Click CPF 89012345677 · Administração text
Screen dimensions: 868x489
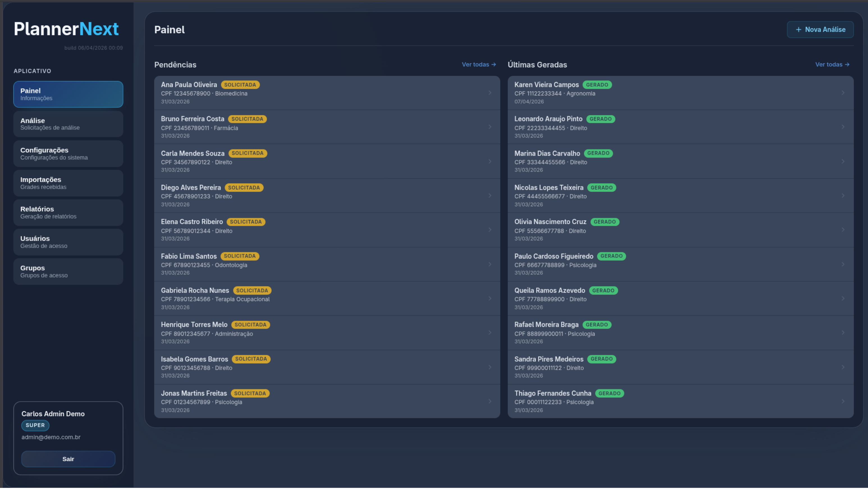[x=207, y=334]
